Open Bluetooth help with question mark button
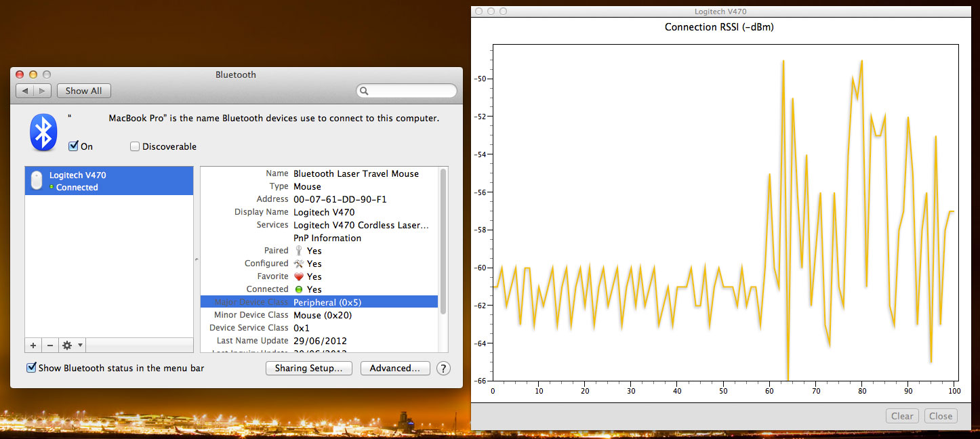The width and height of the screenshot is (980, 439). pos(443,369)
